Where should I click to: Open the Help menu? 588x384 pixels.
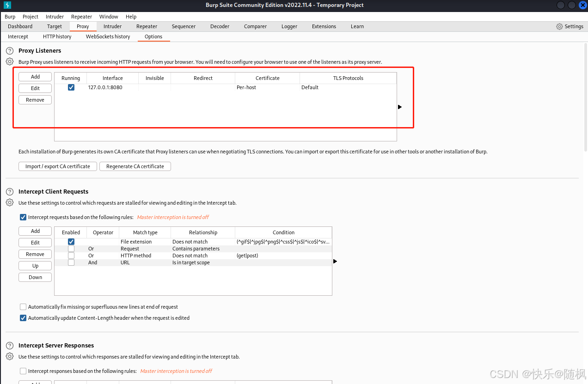coord(131,17)
